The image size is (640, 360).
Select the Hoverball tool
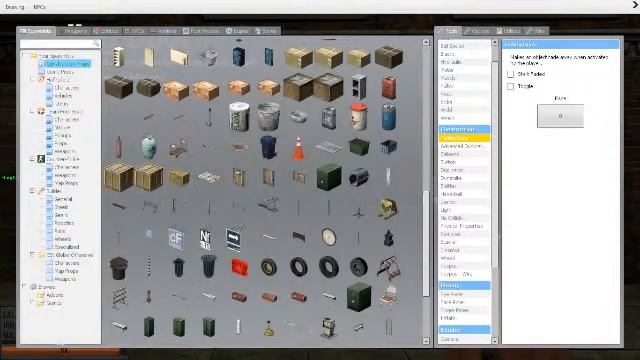coord(464,194)
